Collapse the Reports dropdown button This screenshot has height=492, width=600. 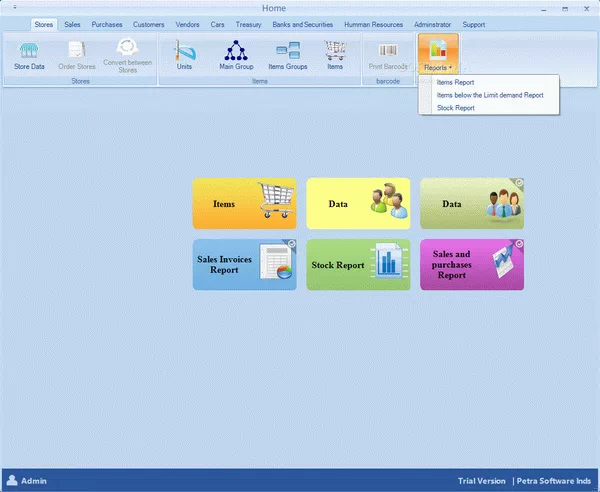(437, 54)
